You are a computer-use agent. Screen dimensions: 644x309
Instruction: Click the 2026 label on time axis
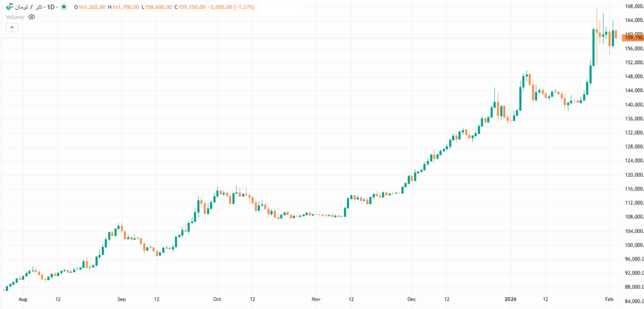click(x=511, y=299)
